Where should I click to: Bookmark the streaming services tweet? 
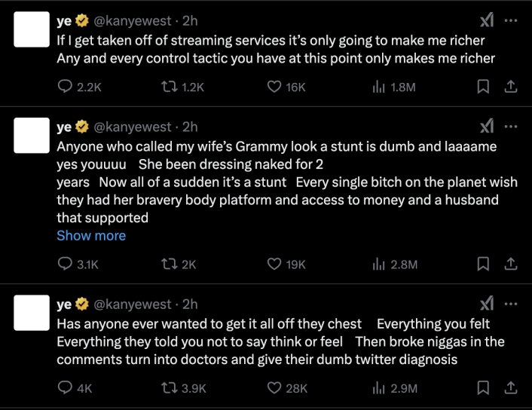[x=484, y=87]
